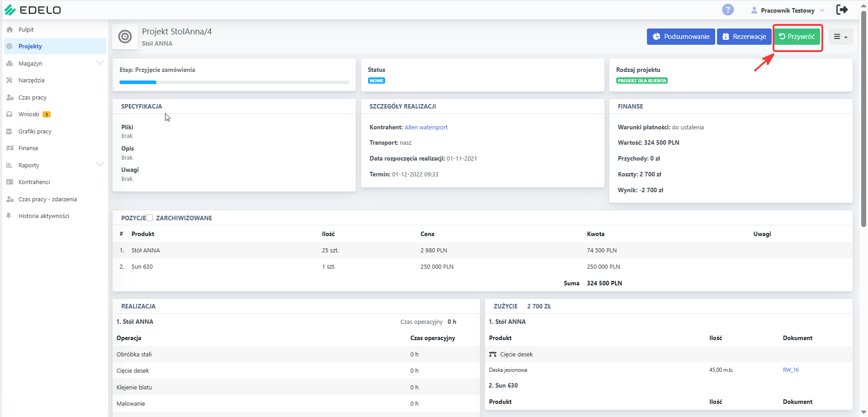The height and width of the screenshot is (417, 868).
Task: Toggle the Zarchiwizowane checkbox
Action: [150, 218]
